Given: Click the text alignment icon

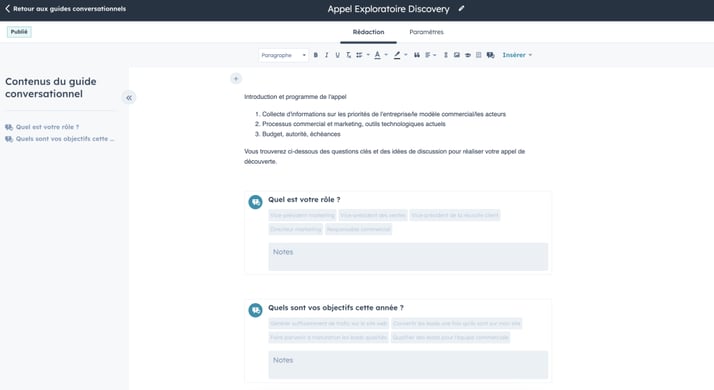Looking at the screenshot, I should tap(428, 55).
